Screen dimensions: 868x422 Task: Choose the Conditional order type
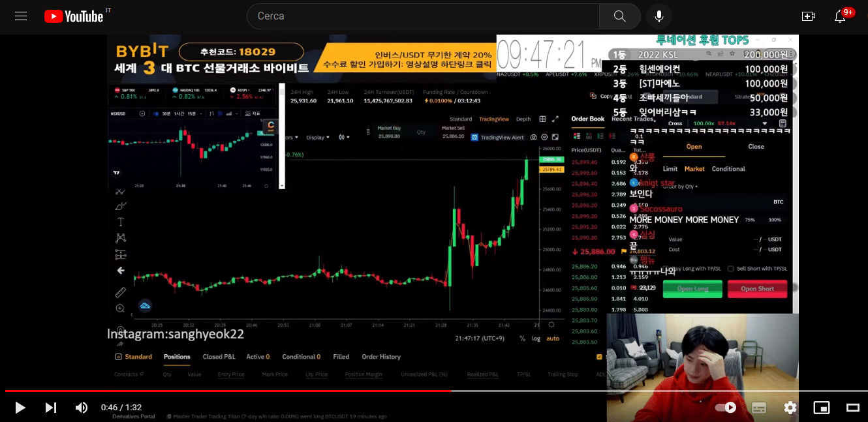pos(728,169)
